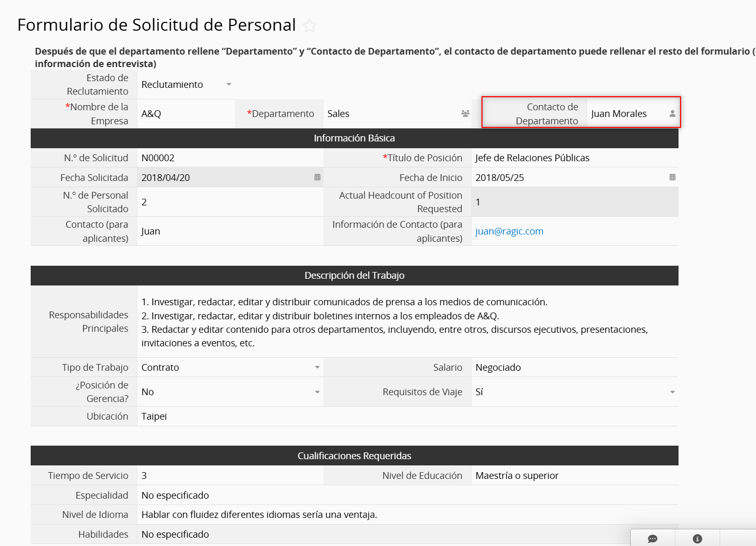This screenshot has width=756, height=546.
Task: Click the juan@ragic.com email link
Action: 509,231
